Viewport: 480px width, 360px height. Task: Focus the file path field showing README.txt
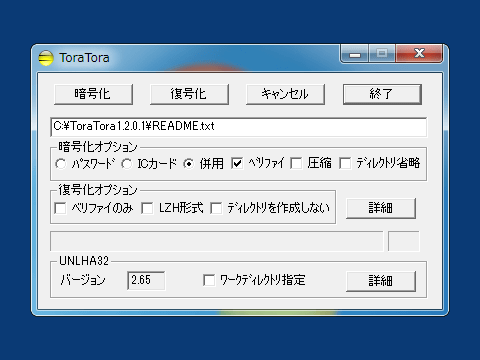tap(238, 127)
